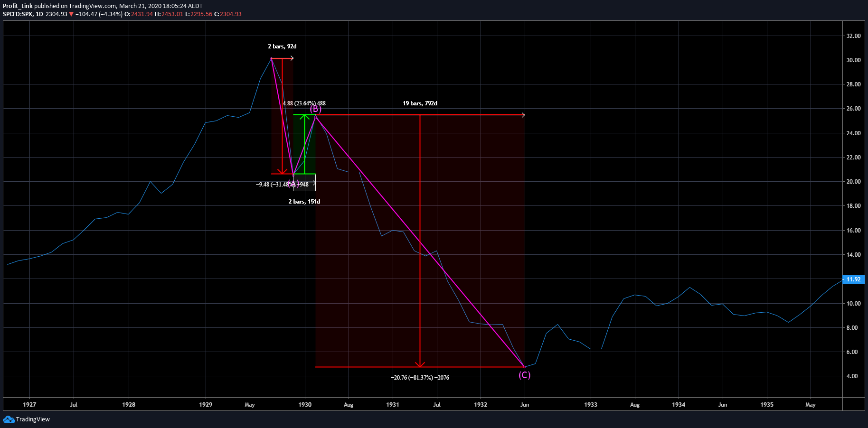
Task: Select the long red downward arrow to (C)
Action: point(420,241)
